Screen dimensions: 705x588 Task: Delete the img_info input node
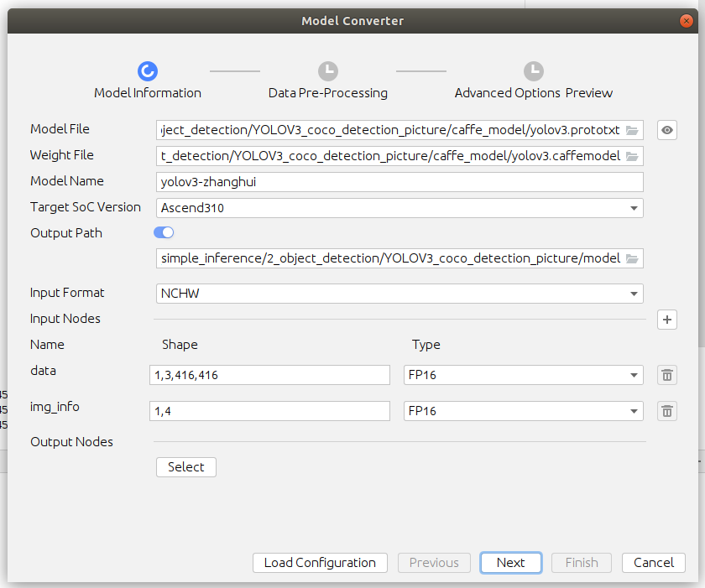(x=667, y=411)
